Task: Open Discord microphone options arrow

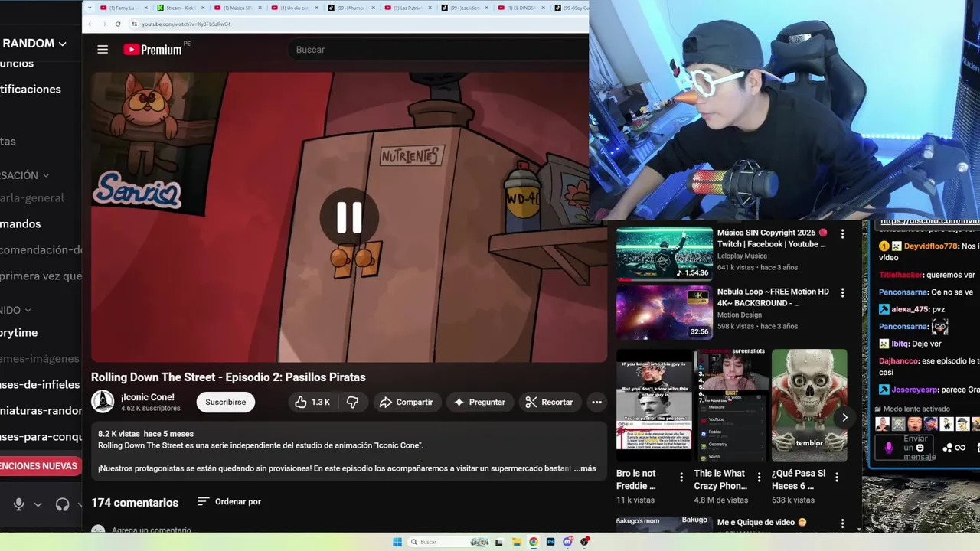Action: (x=38, y=504)
